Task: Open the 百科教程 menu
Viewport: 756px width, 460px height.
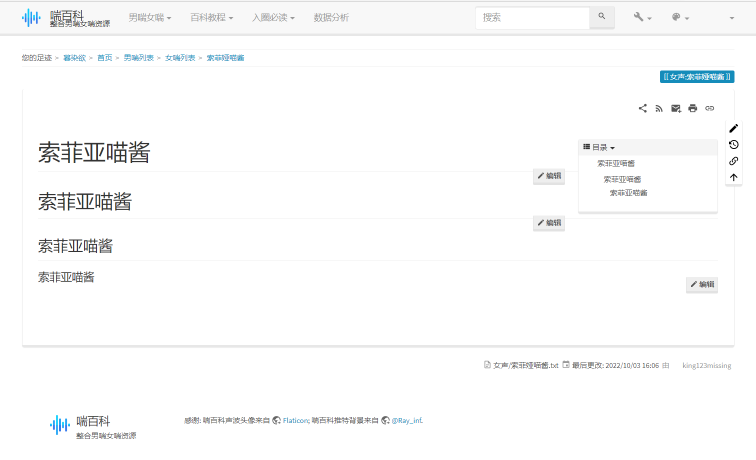Action: pyautogui.click(x=212, y=18)
